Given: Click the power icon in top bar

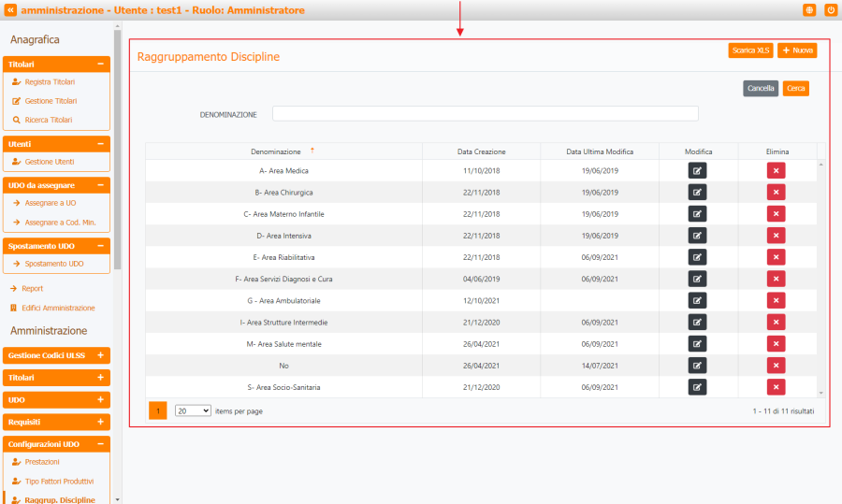Looking at the screenshot, I should click(x=831, y=9).
